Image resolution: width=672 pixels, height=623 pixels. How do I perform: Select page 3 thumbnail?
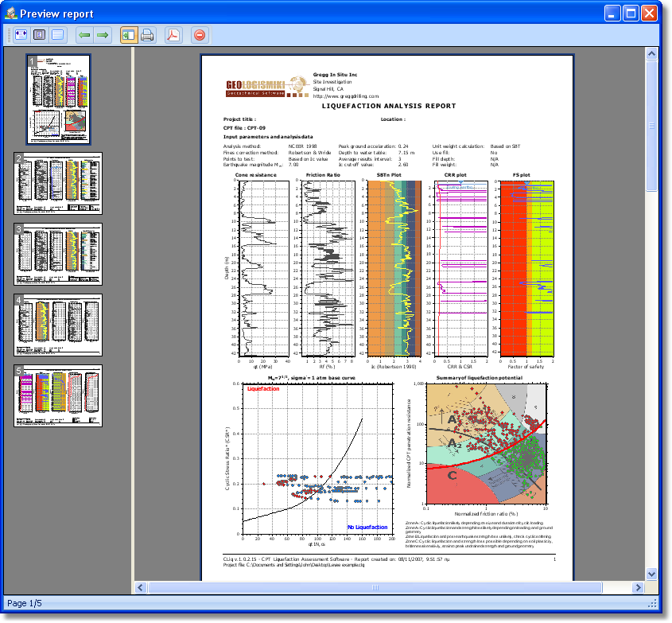pyautogui.click(x=58, y=254)
